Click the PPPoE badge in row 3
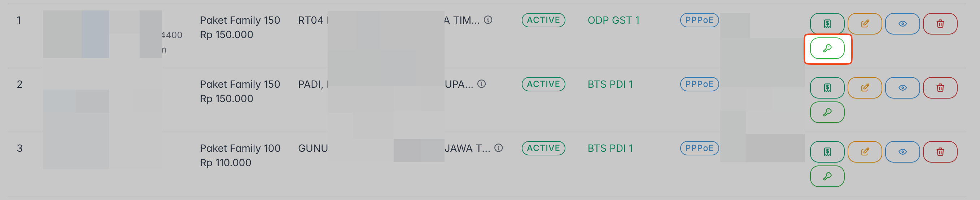Image resolution: width=980 pixels, height=200 pixels. (x=699, y=148)
